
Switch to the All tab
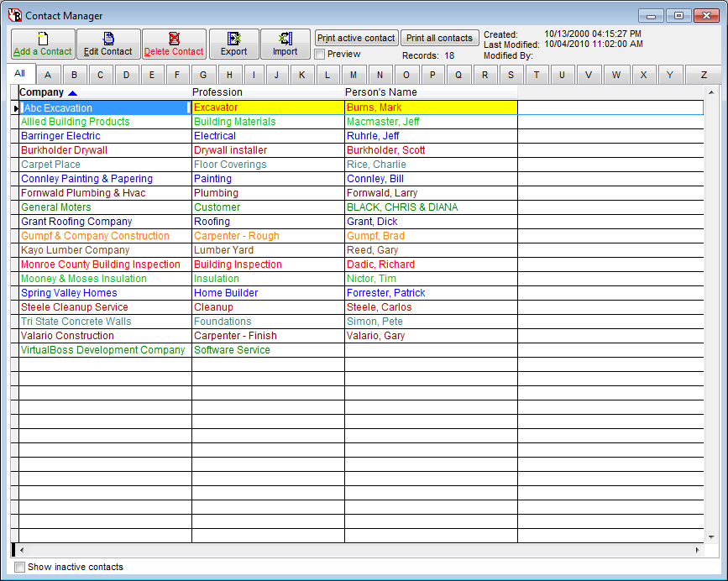[19, 74]
